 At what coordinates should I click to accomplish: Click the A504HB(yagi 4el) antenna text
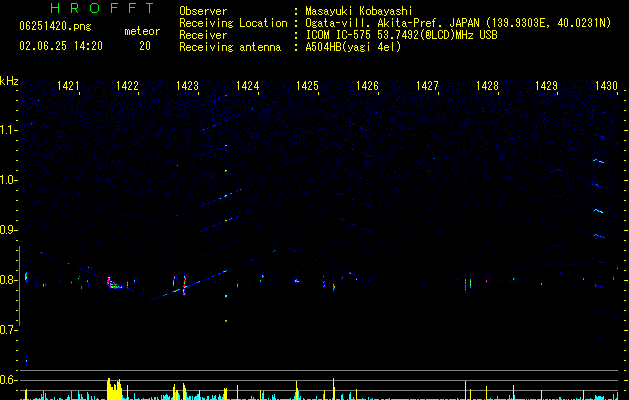[x=353, y=47]
